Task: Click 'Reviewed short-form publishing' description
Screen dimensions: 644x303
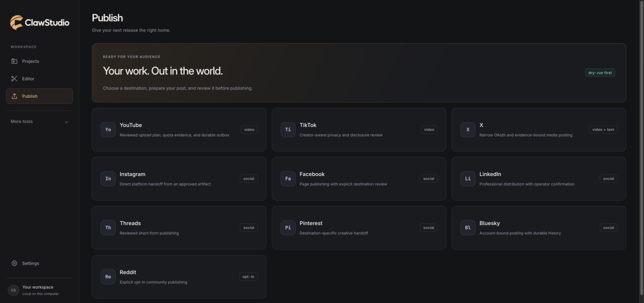Action: click(x=149, y=233)
